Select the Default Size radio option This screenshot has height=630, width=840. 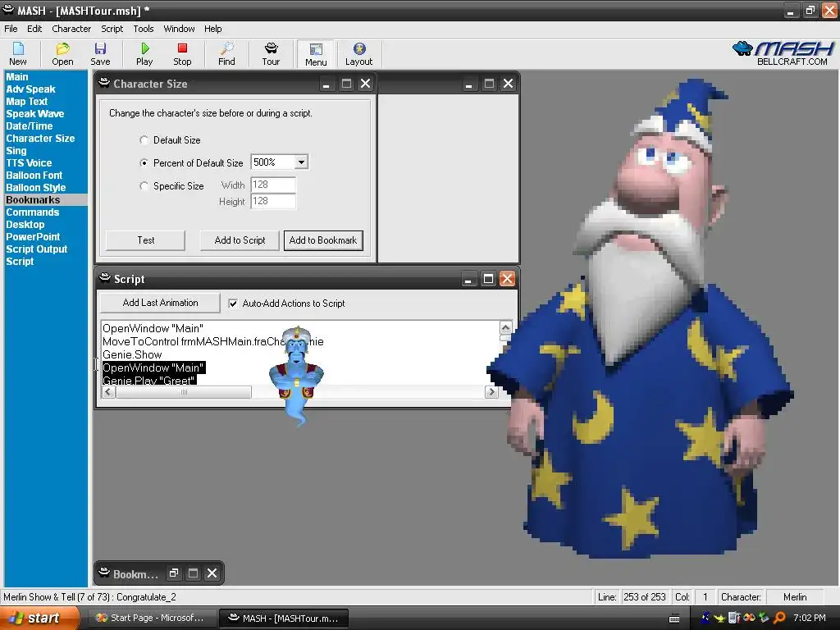144,139
